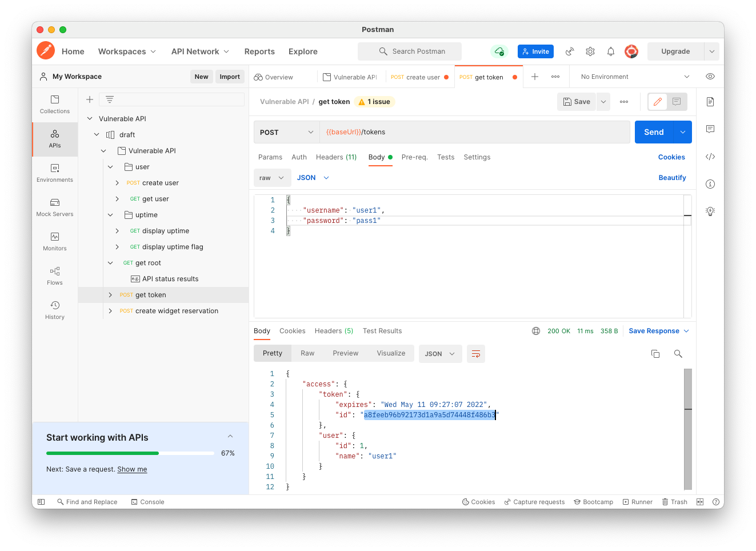Open the capture requests satellite icon in header
This screenshot has height=551, width=756.
point(570,51)
